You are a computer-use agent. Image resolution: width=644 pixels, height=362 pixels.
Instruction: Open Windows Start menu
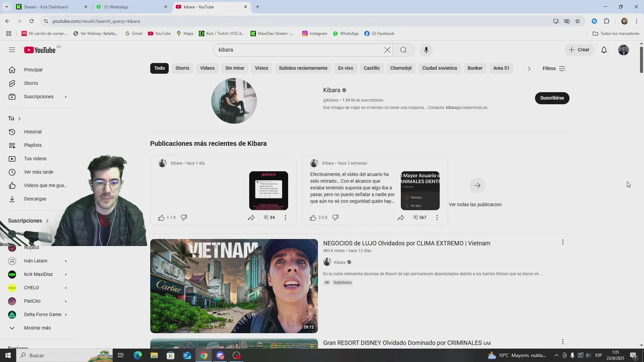pyautogui.click(x=8, y=355)
